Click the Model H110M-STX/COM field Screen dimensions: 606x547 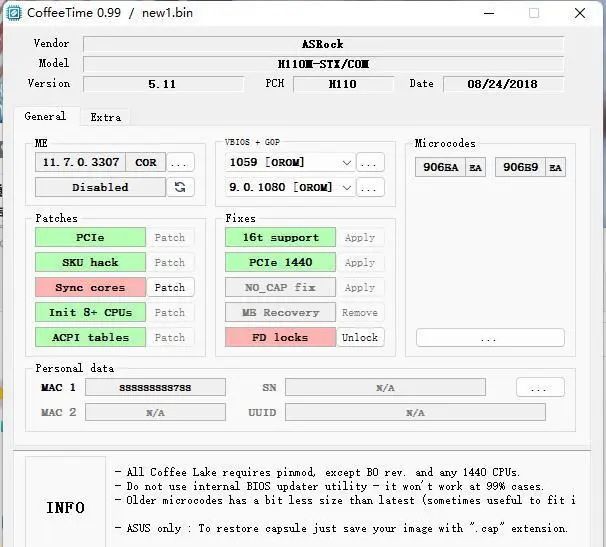coord(323,64)
